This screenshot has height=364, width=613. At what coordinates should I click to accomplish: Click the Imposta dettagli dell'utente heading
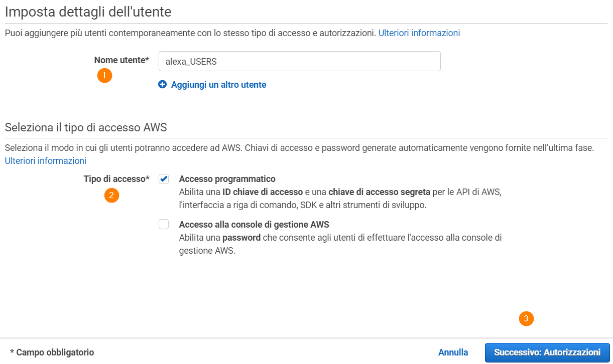coord(88,12)
